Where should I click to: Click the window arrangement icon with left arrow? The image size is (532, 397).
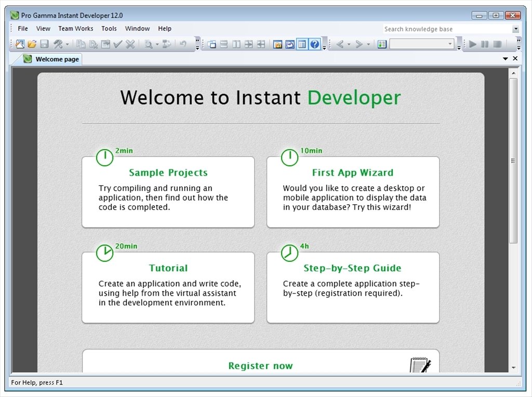click(x=261, y=45)
